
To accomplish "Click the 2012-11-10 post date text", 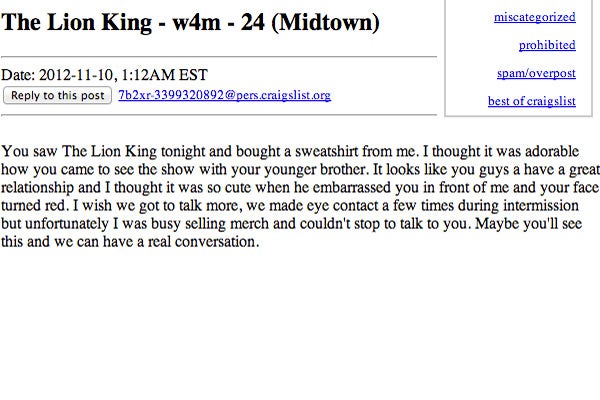I will (76, 75).
